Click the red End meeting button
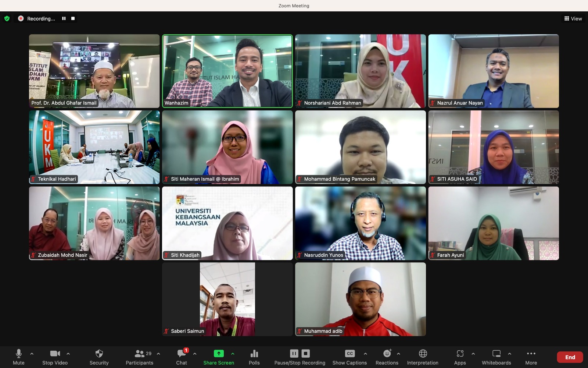 [x=570, y=357]
